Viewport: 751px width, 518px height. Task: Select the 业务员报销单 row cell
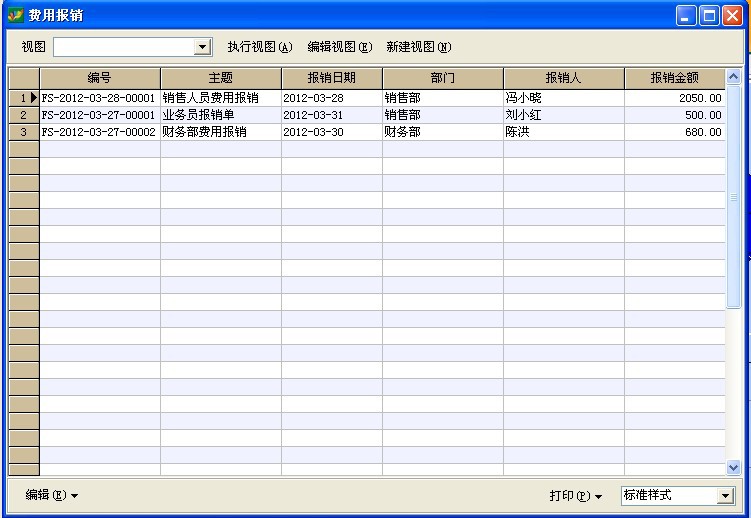click(220, 115)
